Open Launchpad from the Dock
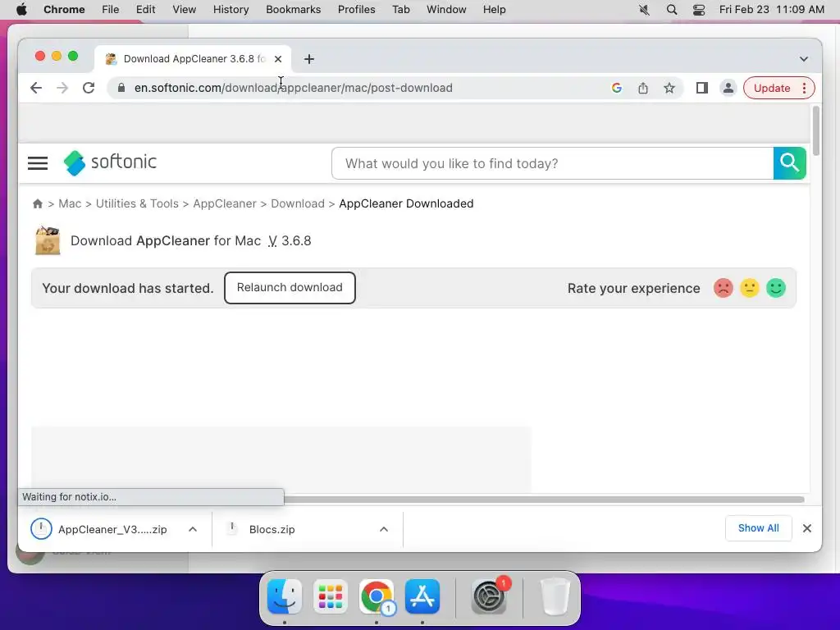The height and width of the screenshot is (630, 840). (x=331, y=596)
